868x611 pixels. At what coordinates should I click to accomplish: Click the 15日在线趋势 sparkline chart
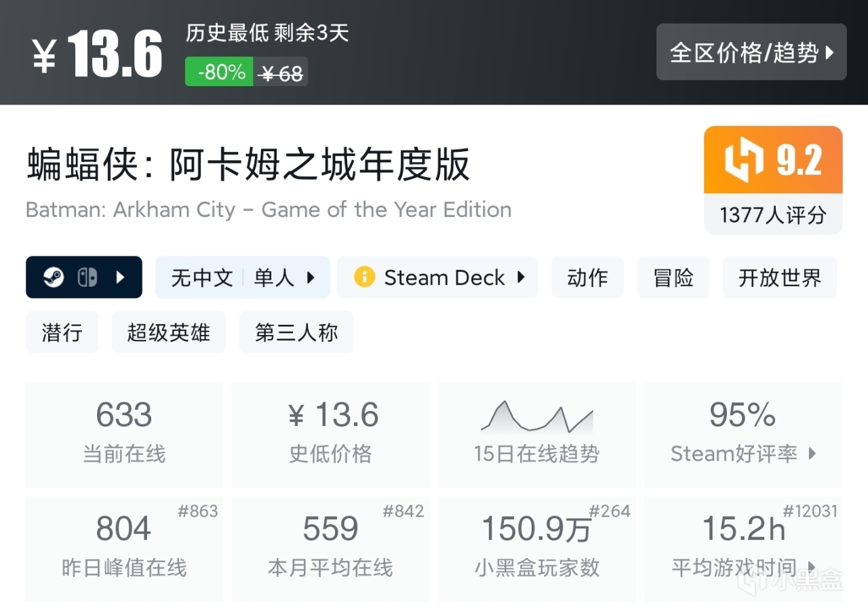[536, 418]
